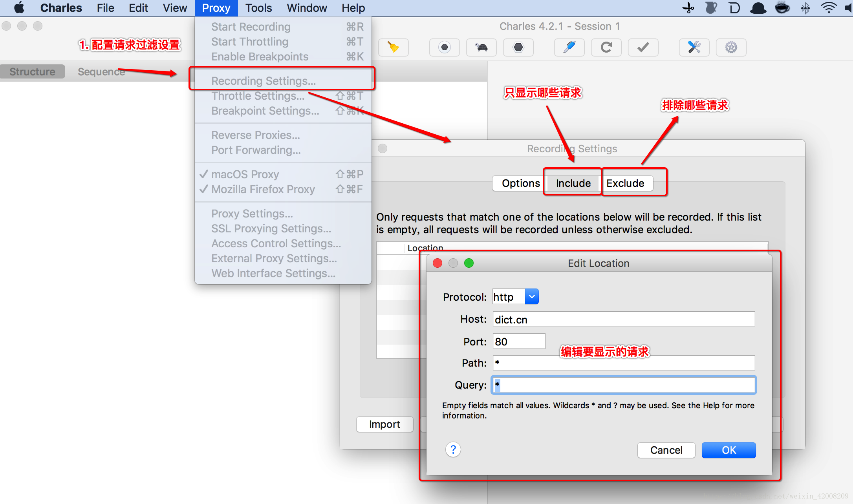Click the Path input field

[624, 363]
